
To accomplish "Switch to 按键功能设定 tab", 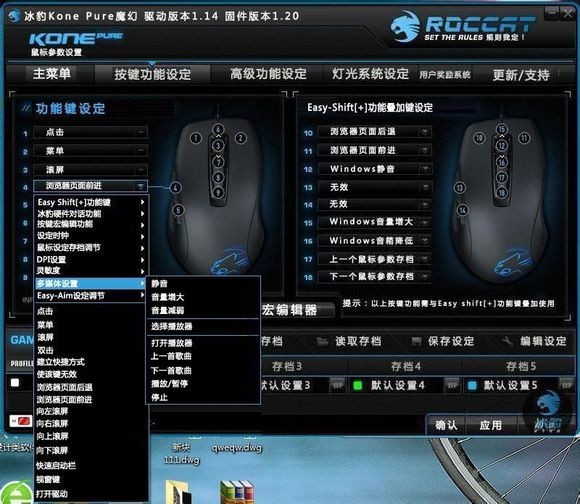I will point(152,74).
